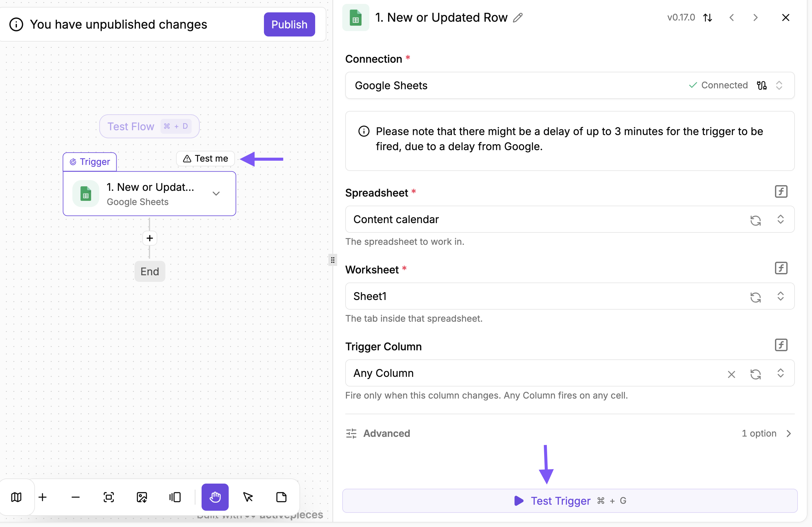
Task: Expand the Worksheet selector arrows
Action: (780, 296)
